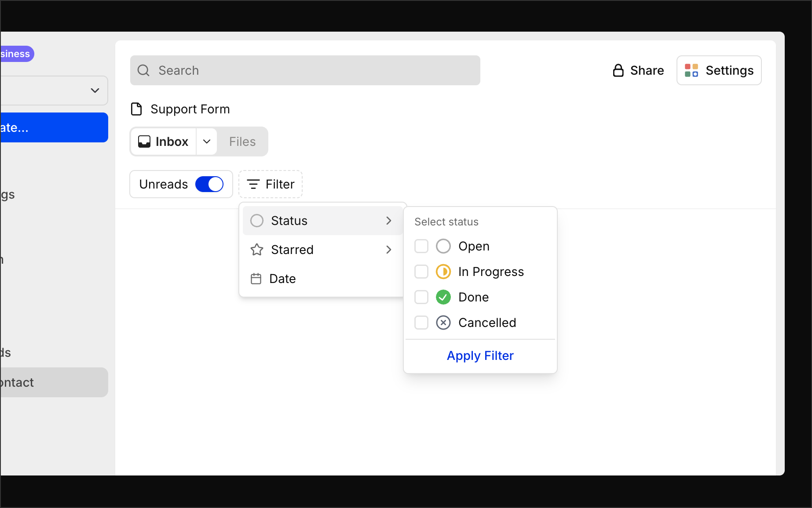Click the magnifying glass search icon
This screenshot has width=812, height=508.
pos(143,70)
